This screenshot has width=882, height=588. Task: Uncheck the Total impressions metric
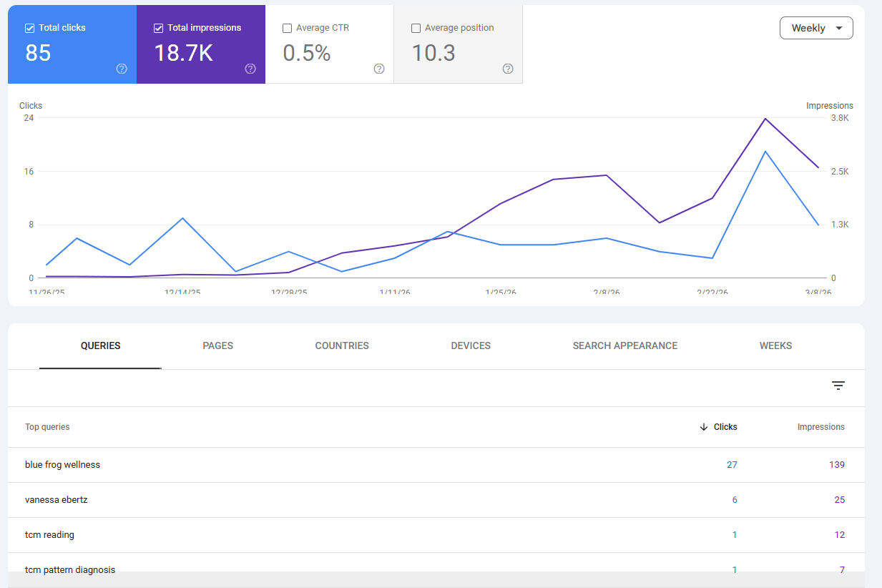click(158, 27)
